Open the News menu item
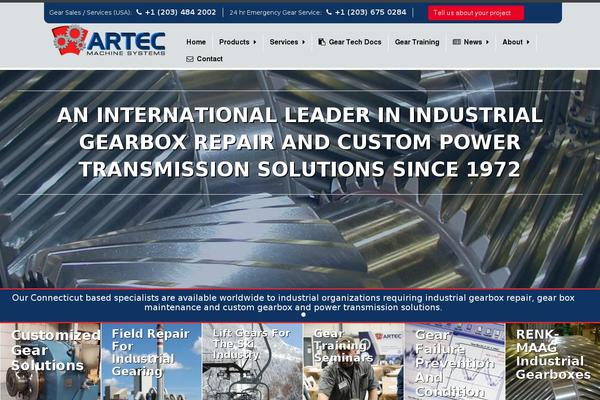600x400 pixels. click(471, 42)
